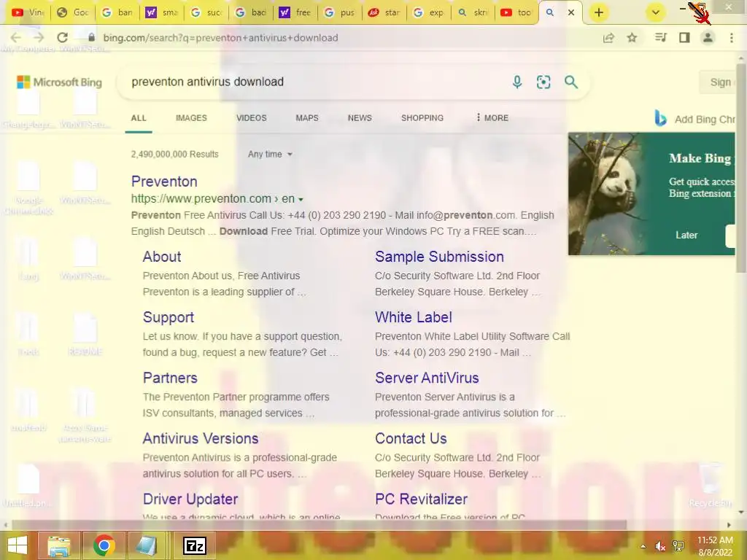Switch to the YouTube 'Vin' browser tab
This screenshot has height=560, width=747.
click(28, 12)
